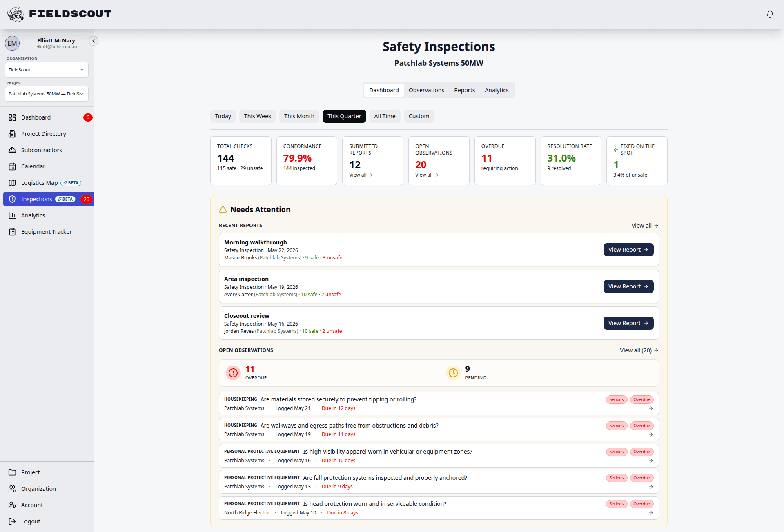Open arrow on fall protection observation
Viewport: 784px width, 532px height.
point(651,487)
